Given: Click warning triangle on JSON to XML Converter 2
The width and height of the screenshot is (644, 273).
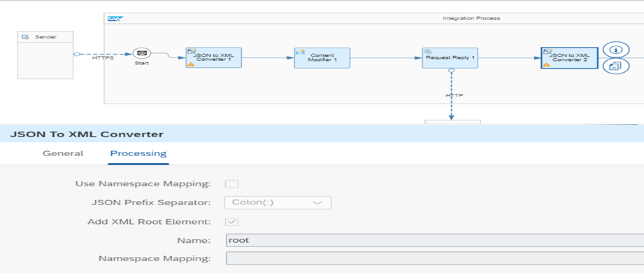Looking at the screenshot, I should tap(546, 64).
